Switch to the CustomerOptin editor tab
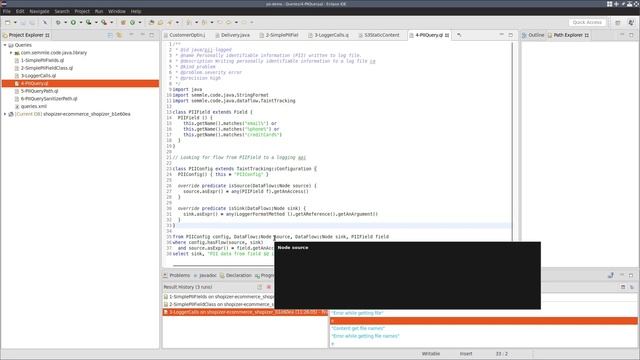This screenshot has height=360, width=640. click(x=187, y=35)
